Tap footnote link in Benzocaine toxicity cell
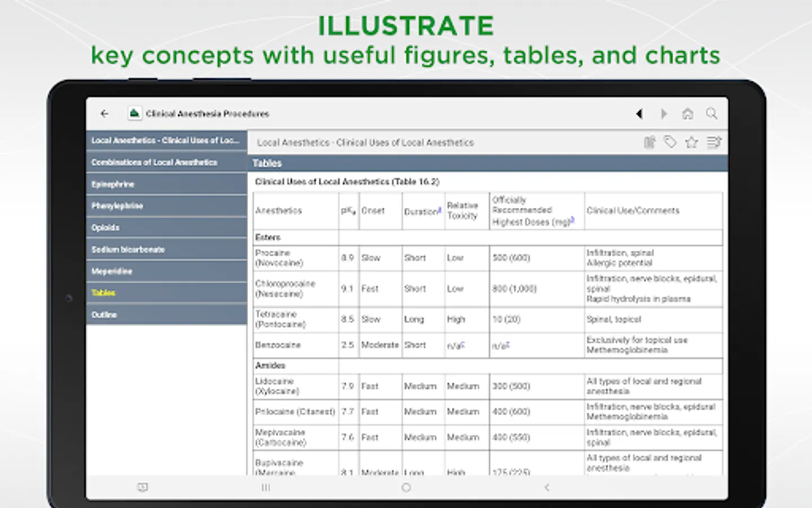812x508 pixels. [463, 344]
